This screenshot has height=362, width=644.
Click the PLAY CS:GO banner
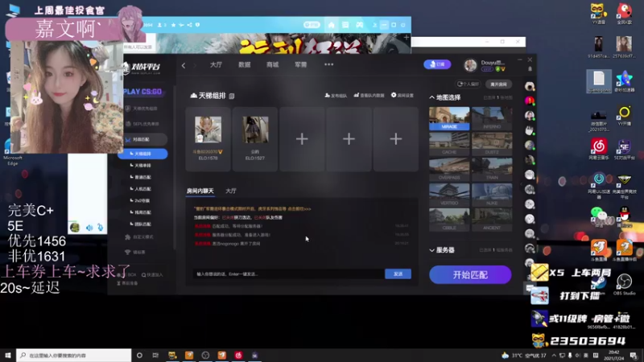click(142, 92)
